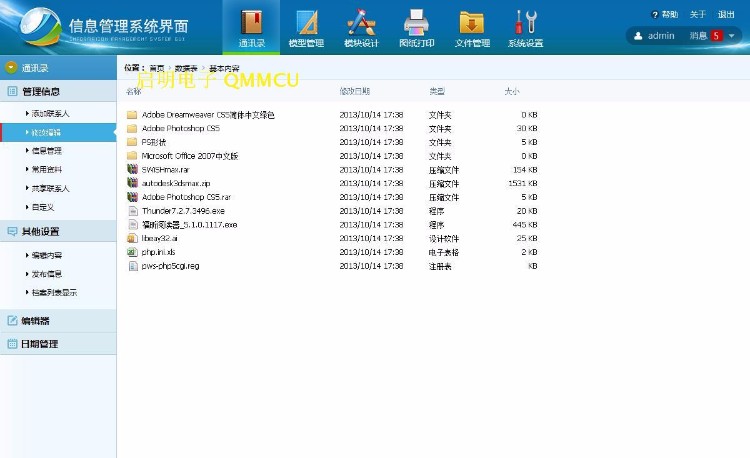The height and width of the screenshot is (458, 750).
Task: Sort by the 名称 column header
Action: point(133,91)
